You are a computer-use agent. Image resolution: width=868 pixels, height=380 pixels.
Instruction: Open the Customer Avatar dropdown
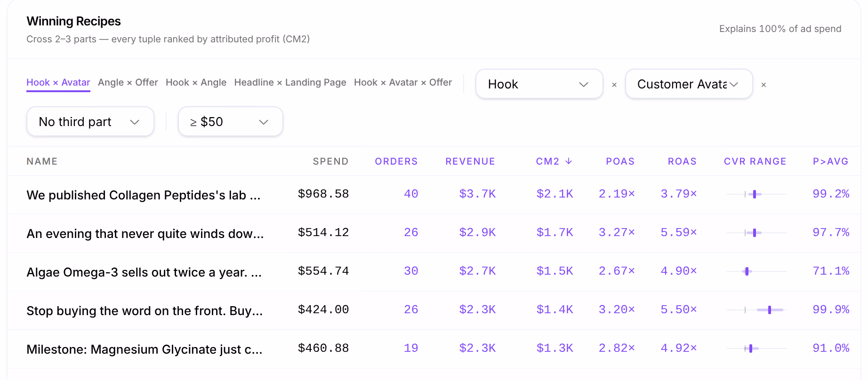pyautogui.click(x=689, y=84)
